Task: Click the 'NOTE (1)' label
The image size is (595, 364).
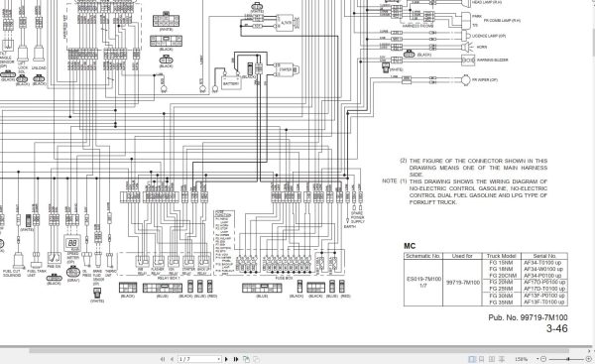Action: coord(395,182)
